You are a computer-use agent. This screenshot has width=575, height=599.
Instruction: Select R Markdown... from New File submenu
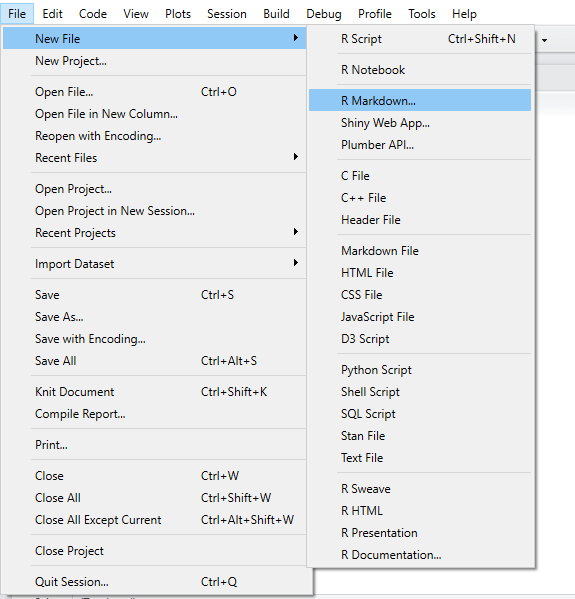(x=420, y=100)
